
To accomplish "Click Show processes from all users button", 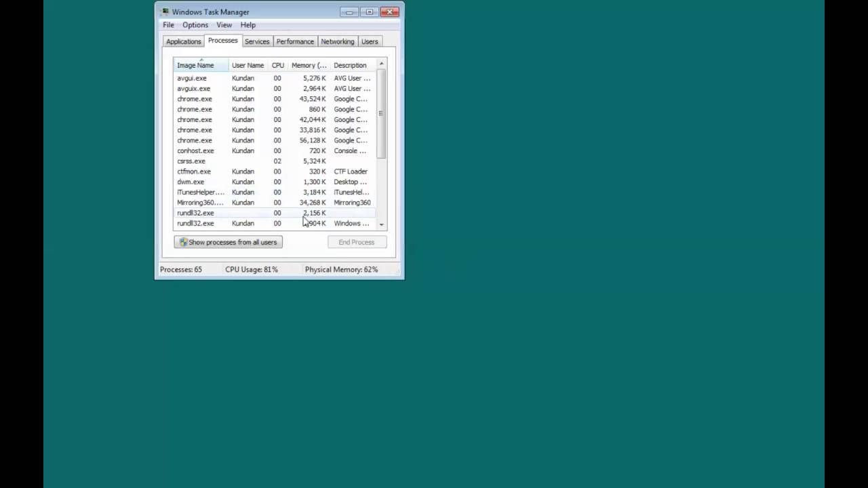I will click(x=228, y=242).
